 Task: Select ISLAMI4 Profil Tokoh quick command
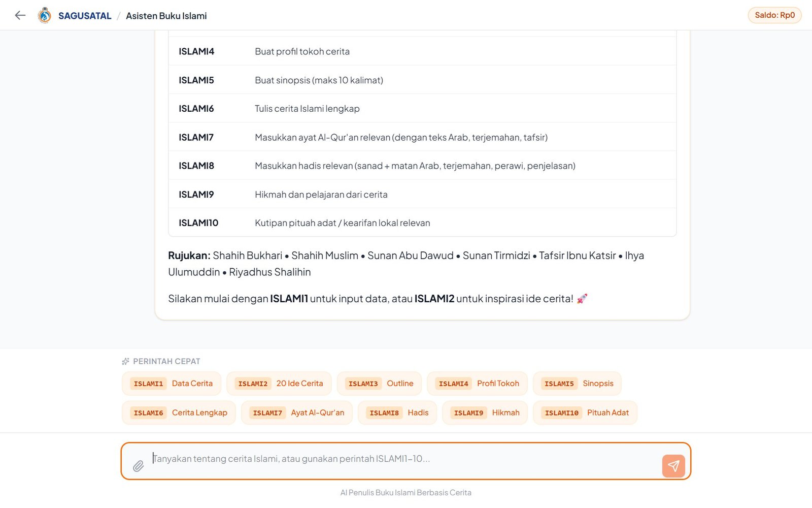point(477,384)
